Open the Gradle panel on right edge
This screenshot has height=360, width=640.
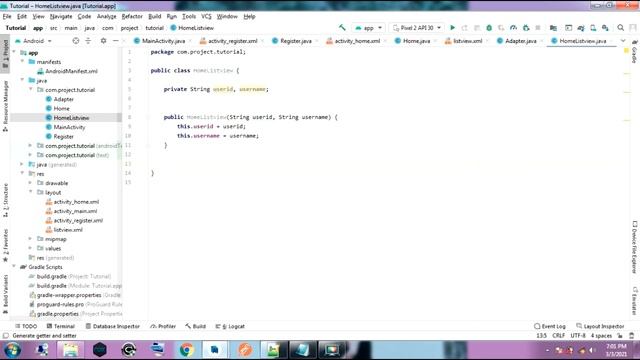[634, 52]
